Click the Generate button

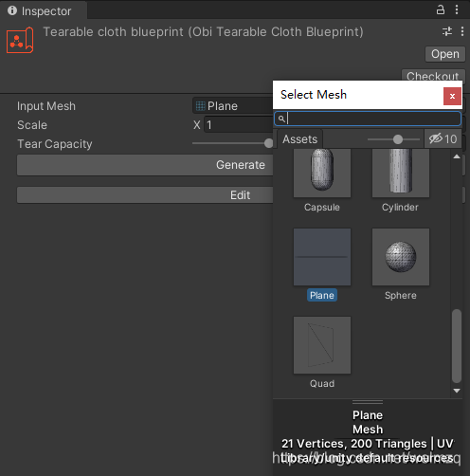[145, 165]
